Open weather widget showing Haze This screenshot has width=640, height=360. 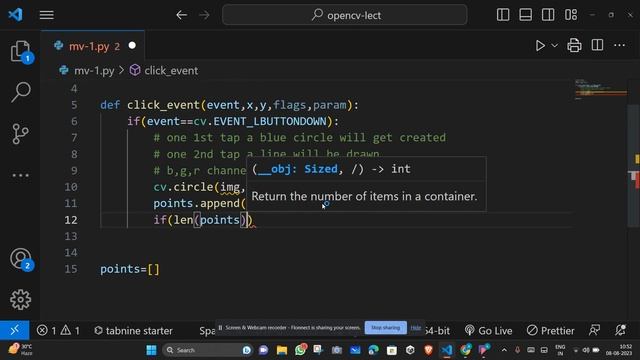(x=20, y=350)
